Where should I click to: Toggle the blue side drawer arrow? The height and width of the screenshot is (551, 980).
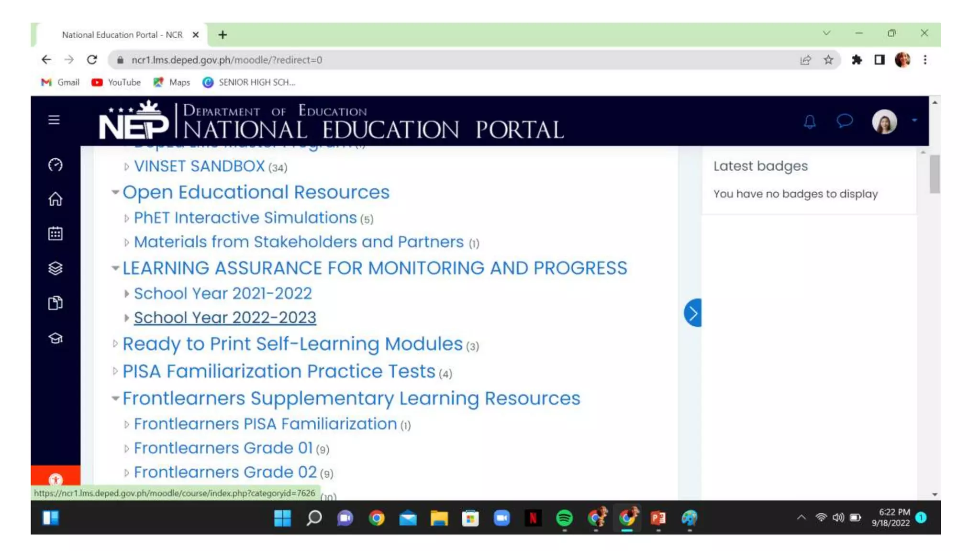pyautogui.click(x=692, y=313)
